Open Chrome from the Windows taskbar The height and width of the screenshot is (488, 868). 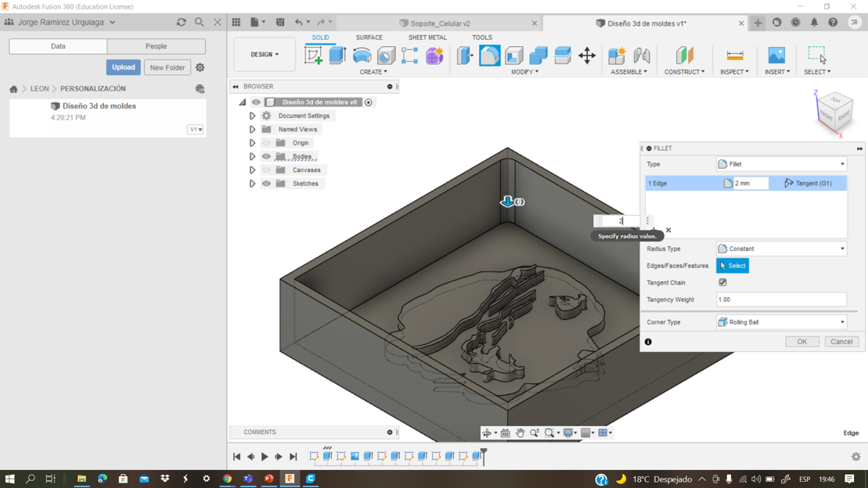(227, 479)
